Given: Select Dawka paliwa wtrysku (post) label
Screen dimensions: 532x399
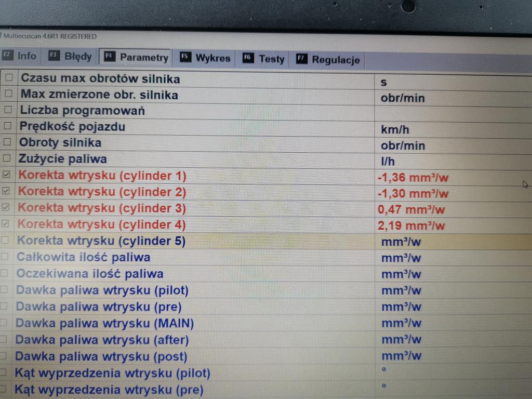Looking at the screenshot, I should tap(101, 356).
